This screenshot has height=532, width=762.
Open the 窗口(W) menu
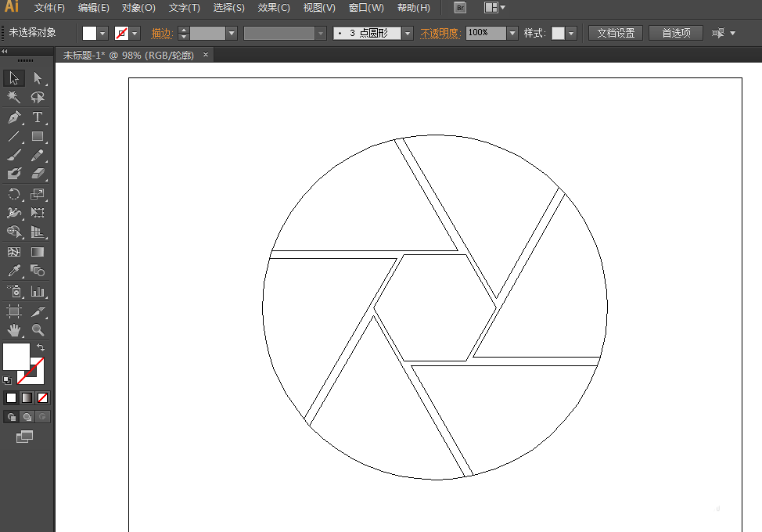point(366,8)
